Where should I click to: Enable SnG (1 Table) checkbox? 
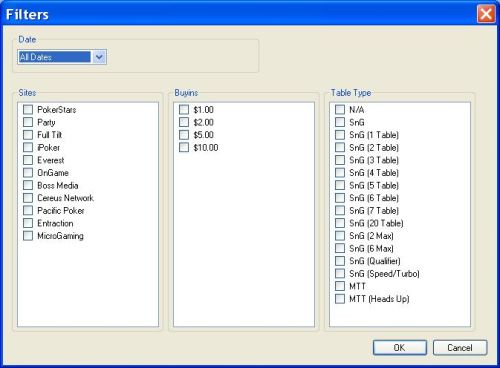(x=340, y=135)
